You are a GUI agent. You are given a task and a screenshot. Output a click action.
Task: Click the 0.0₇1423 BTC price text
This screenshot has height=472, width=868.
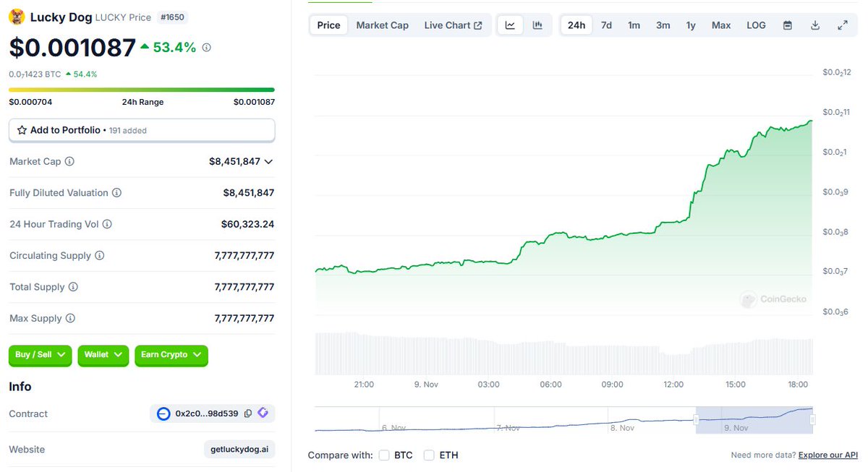pyautogui.click(x=35, y=74)
